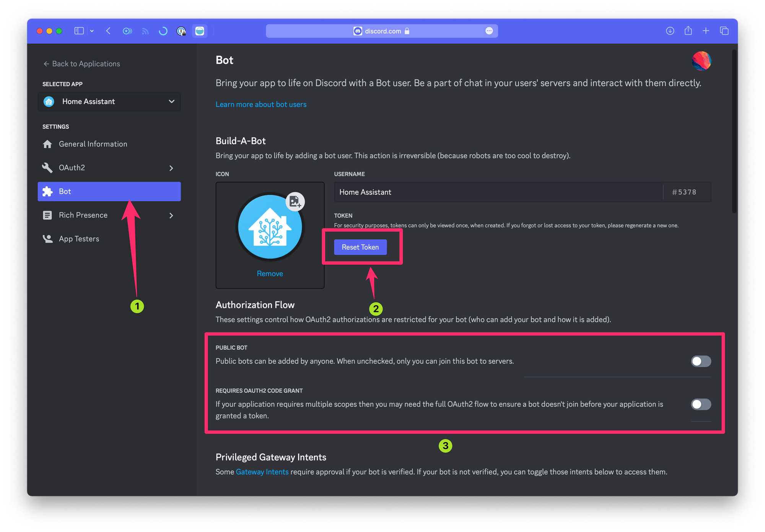Click the teal extension icon in toolbar
The height and width of the screenshot is (532, 765).
[x=200, y=31]
